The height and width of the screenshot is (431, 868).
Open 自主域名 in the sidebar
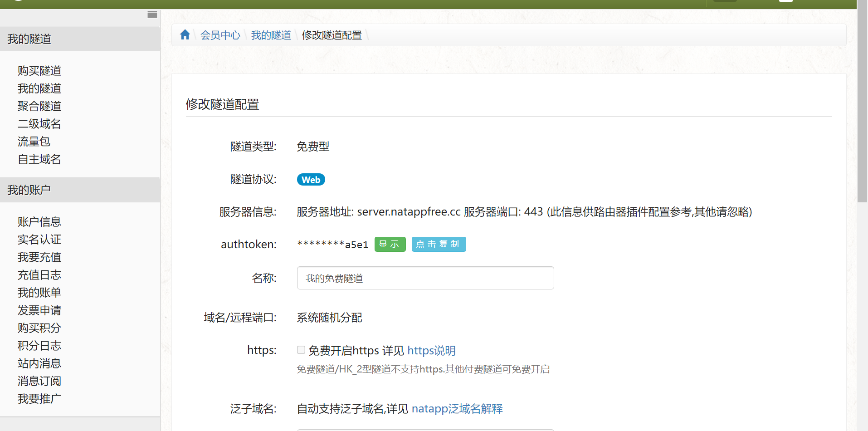(x=39, y=159)
